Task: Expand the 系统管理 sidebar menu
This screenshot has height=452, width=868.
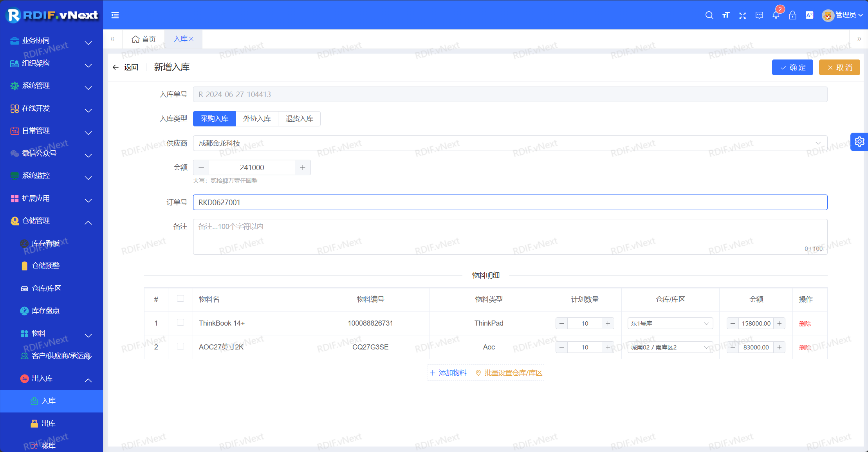Action: (51, 86)
